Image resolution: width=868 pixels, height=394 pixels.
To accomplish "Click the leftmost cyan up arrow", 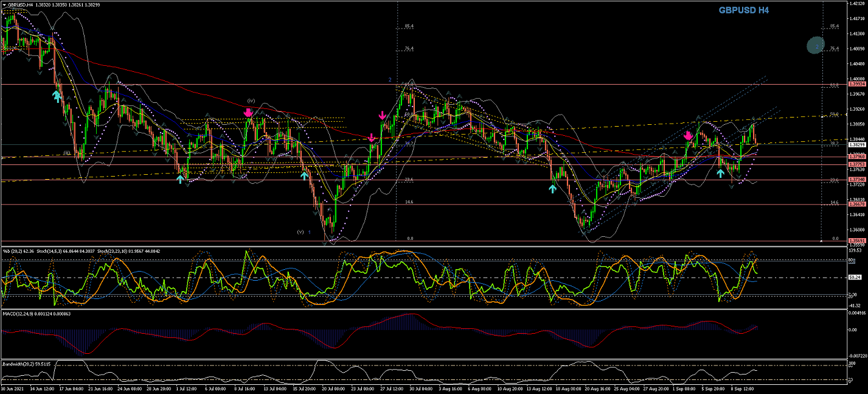I will [57, 96].
